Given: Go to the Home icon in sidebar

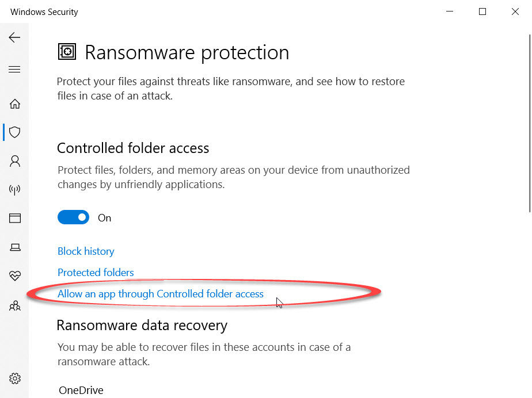Looking at the screenshot, I should click(14, 104).
